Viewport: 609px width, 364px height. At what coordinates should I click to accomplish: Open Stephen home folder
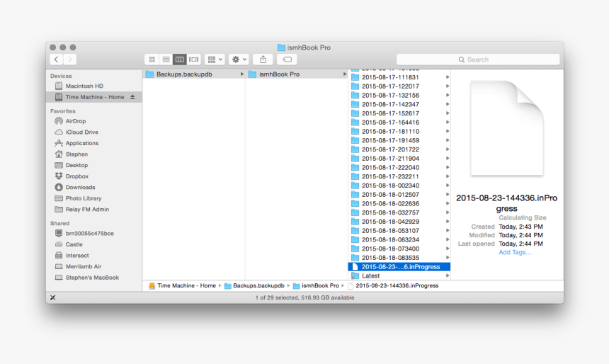click(93, 154)
